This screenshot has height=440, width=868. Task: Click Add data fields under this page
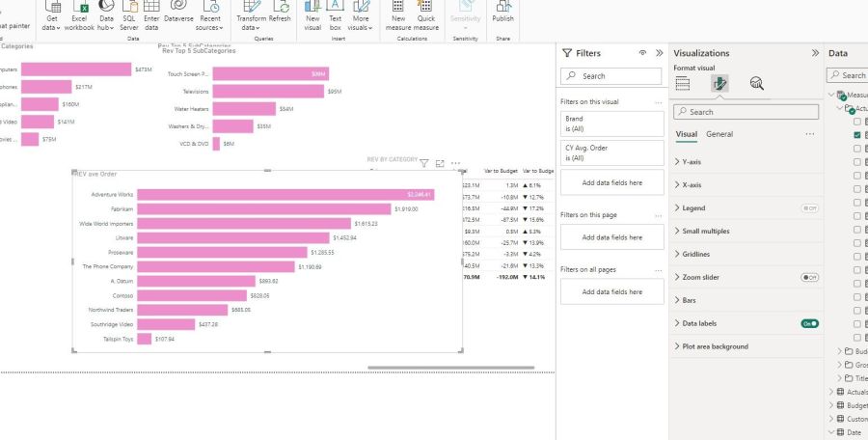tap(611, 237)
